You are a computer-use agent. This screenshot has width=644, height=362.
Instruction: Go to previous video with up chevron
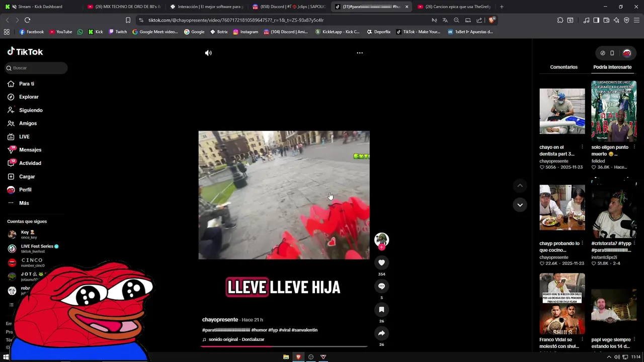tap(520, 186)
